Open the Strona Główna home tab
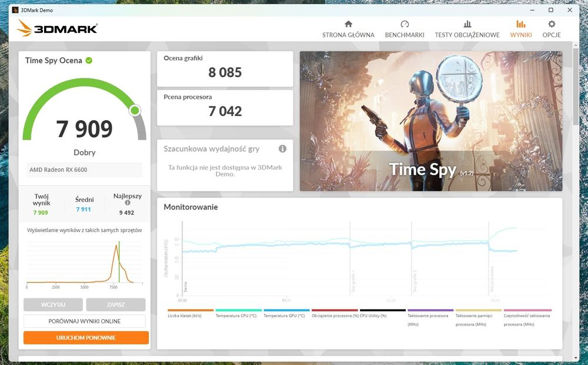 (348, 29)
